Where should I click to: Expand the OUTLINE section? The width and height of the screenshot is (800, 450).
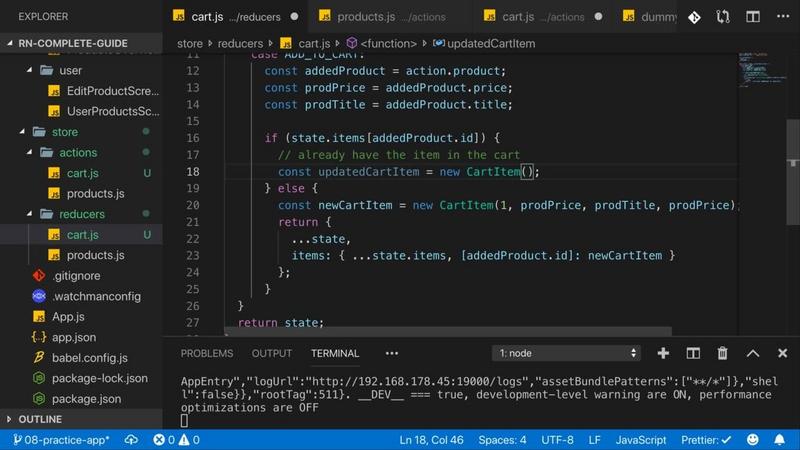pos(82,419)
